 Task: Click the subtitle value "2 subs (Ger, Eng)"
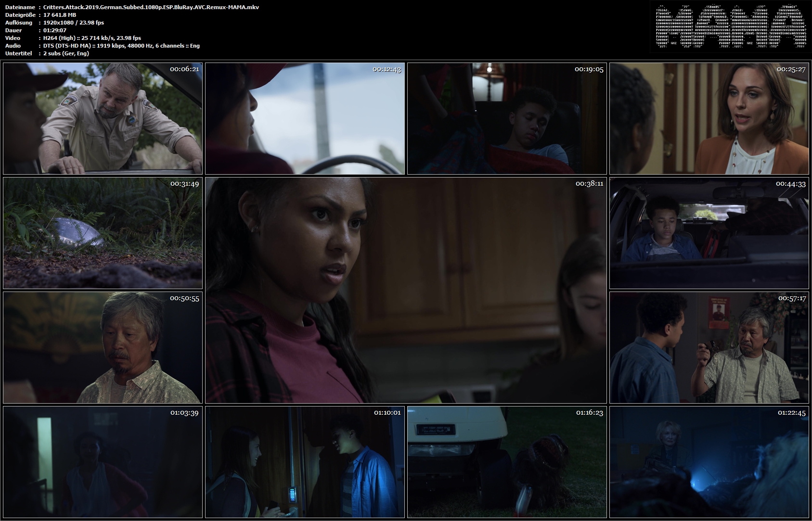tap(66, 53)
